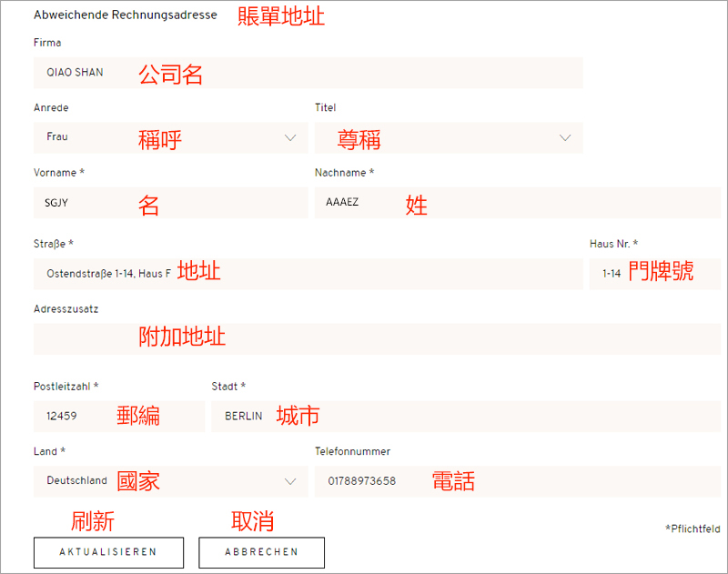
Task: Click the Postleitzahl field label
Action: (66, 387)
